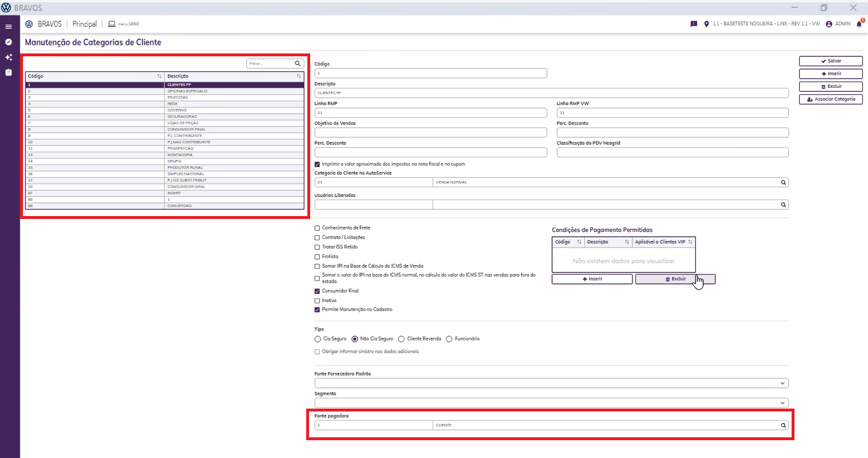Image resolution: width=868 pixels, height=458 pixels.
Task: Select the CONVERSÃO category row
Action: pos(164,206)
